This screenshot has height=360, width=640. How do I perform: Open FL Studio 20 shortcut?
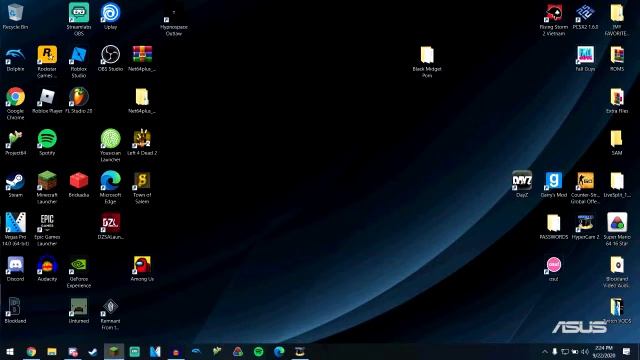pos(79,100)
